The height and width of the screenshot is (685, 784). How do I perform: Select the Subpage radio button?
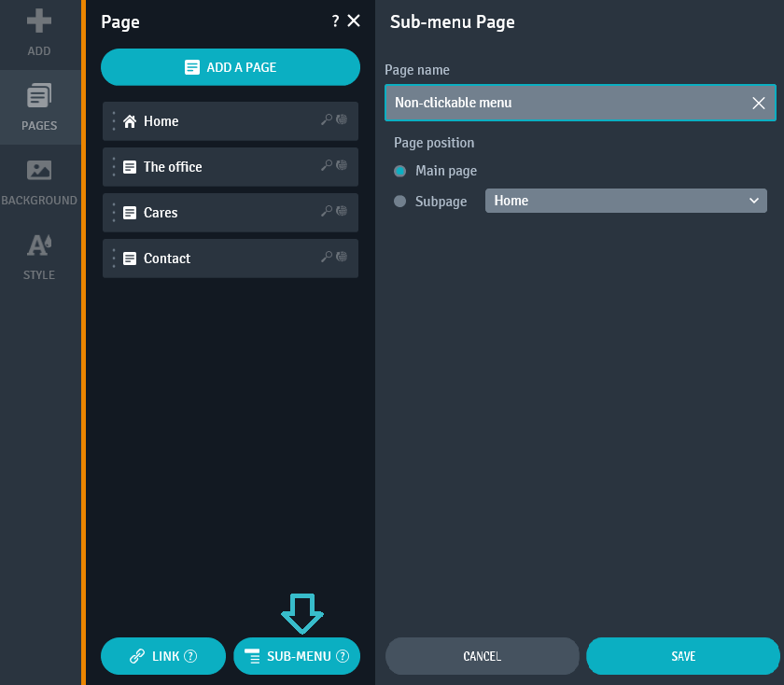click(400, 200)
